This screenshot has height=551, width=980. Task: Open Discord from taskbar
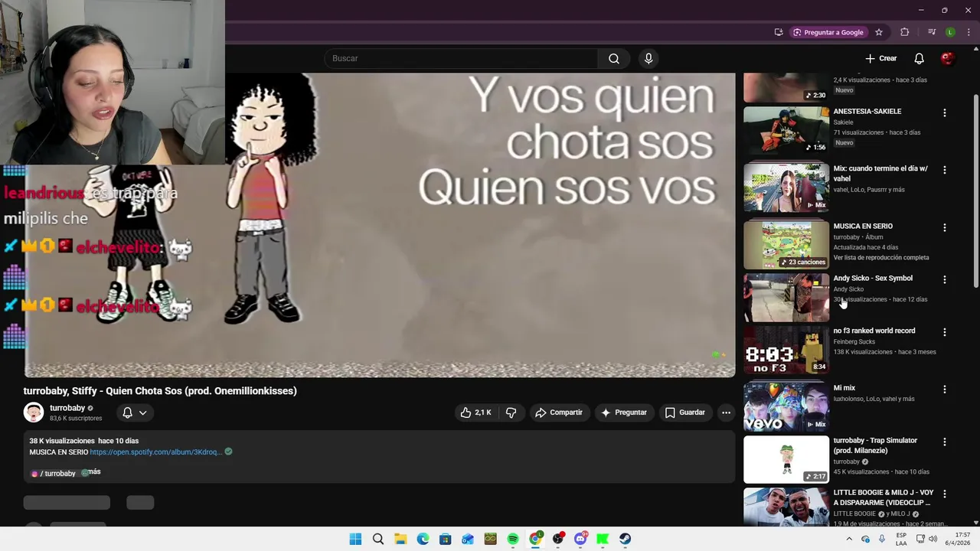point(580,539)
